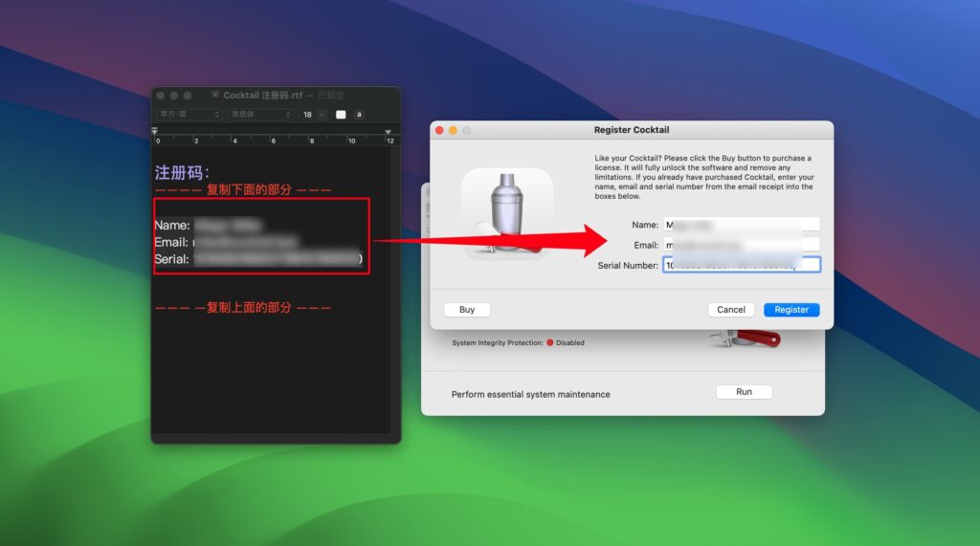980x546 pixels.
Task: Open the white text color swatch
Action: pyautogui.click(x=341, y=115)
